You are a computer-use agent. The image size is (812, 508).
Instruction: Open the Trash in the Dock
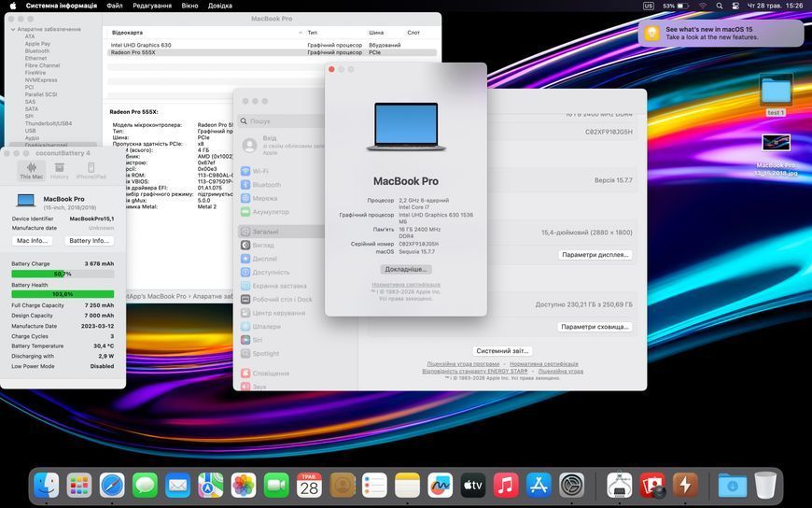tap(765, 486)
